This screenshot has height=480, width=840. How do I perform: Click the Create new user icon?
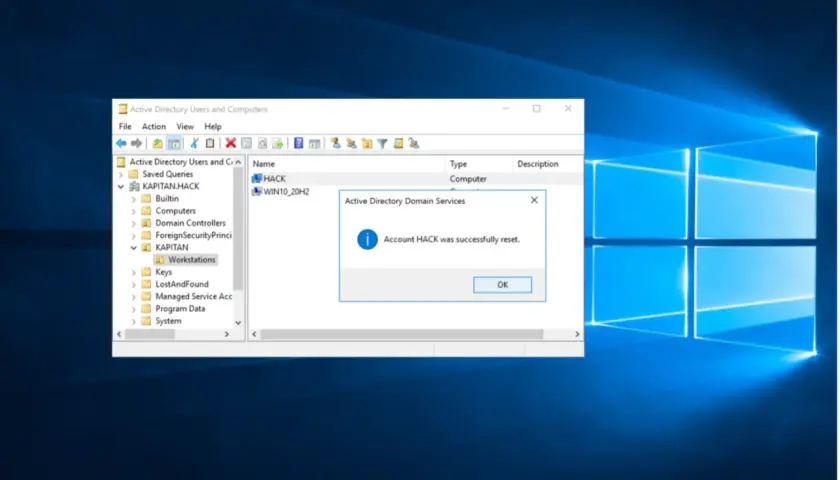point(335,143)
